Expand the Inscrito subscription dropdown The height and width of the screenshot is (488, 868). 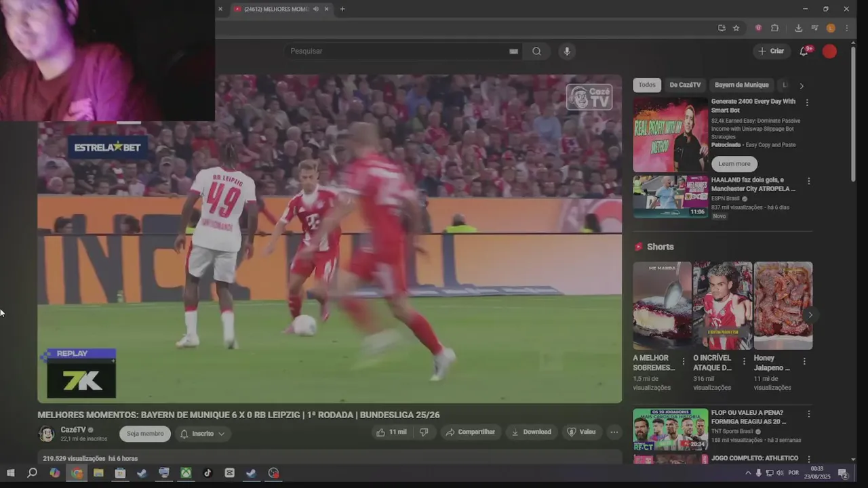tap(202, 434)
